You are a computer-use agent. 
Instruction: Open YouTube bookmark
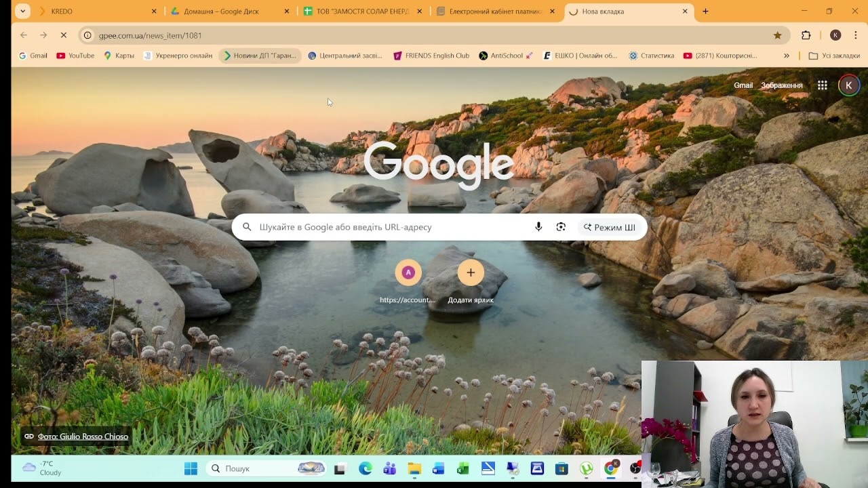(75, 56)
